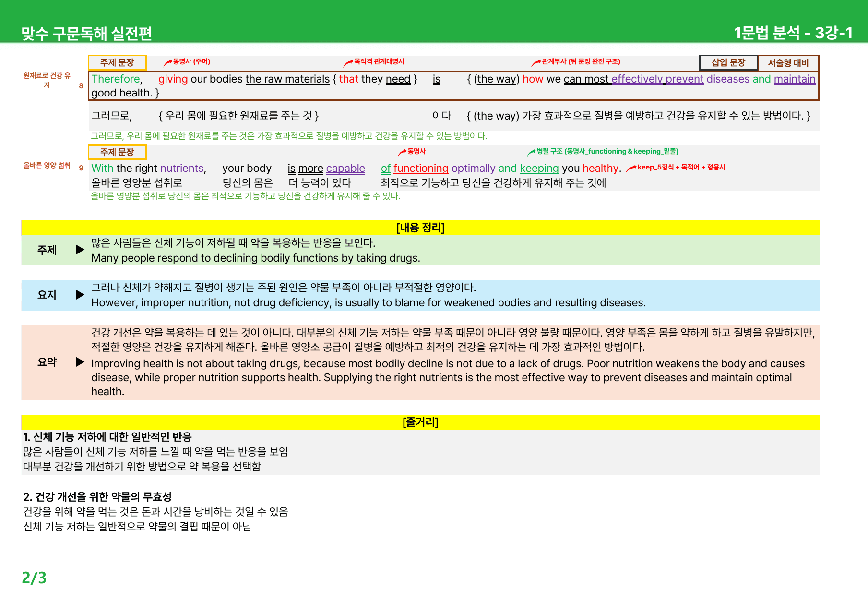Click the sentence number 9

(81, 168)
